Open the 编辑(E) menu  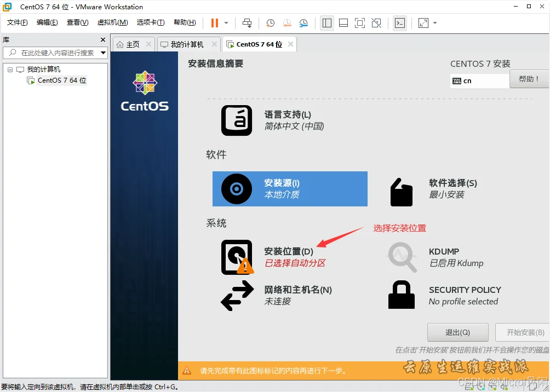click(47, 22)
